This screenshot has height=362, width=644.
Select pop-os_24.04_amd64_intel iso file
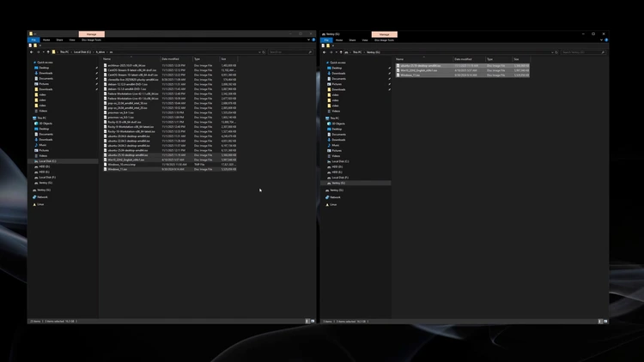170,108
